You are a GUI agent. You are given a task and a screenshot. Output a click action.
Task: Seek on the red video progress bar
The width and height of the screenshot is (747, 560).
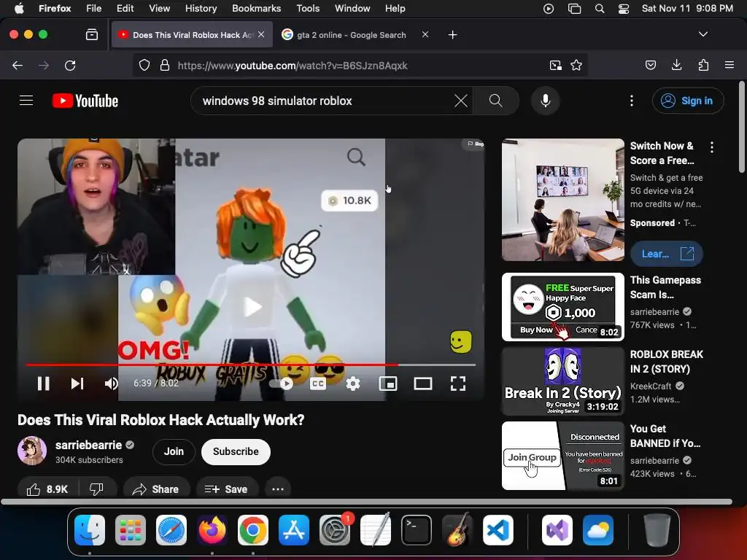pyautogui.click(x=251, y=365)
